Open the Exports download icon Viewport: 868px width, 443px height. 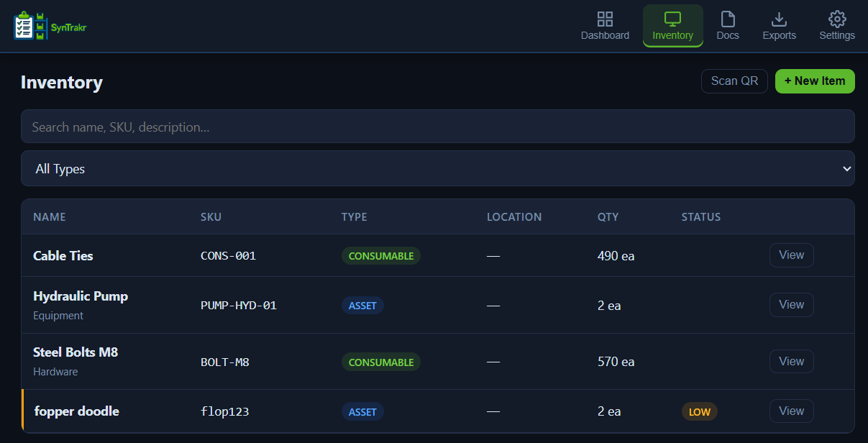(x=779, y=19)
